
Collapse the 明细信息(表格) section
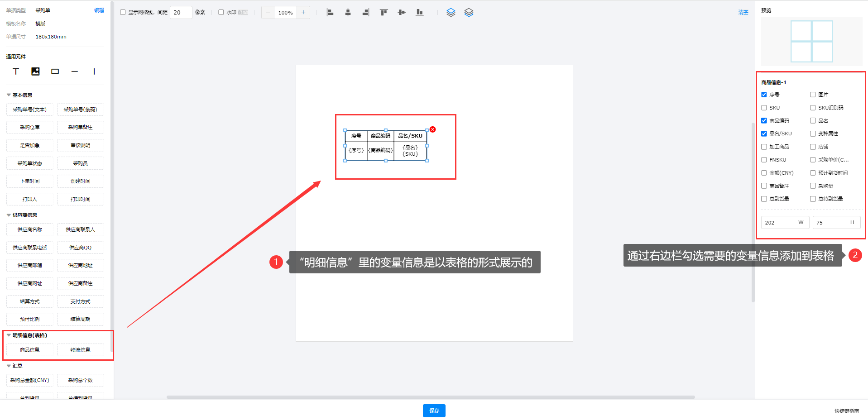pyautogui.click(x=9, y=335)
